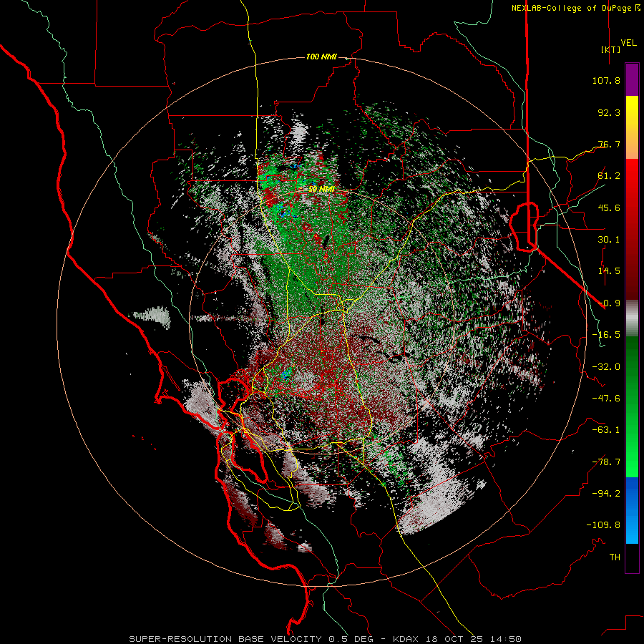Click the 76.7 velocity scale value
The image size is (644, 644).
609,144
